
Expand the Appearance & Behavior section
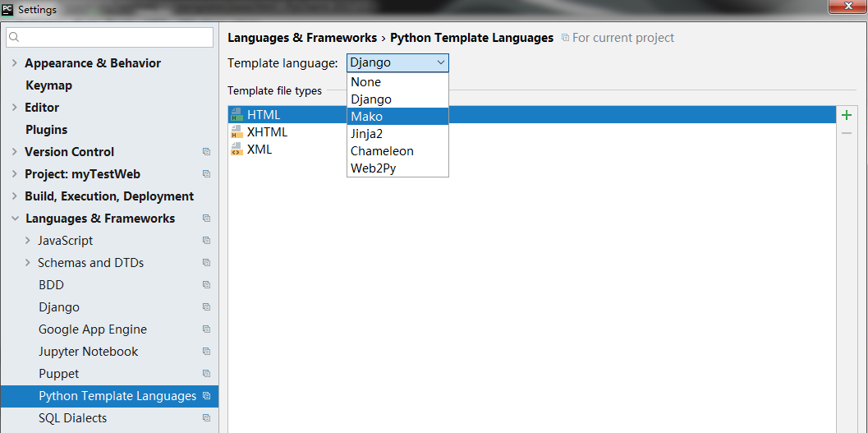coord(14,63)
